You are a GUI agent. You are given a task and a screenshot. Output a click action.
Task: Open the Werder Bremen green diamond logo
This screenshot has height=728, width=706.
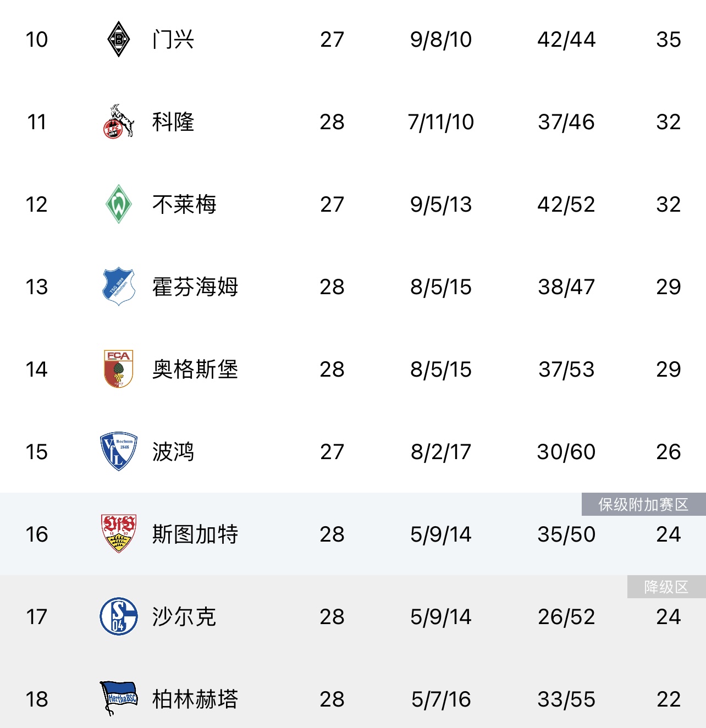pyautogui.click(x=118, y=204)
